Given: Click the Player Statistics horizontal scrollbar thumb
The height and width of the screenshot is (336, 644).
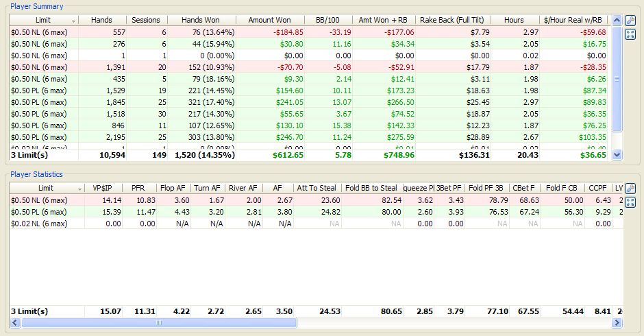Looking at the screenshot, I should (157, 322).
